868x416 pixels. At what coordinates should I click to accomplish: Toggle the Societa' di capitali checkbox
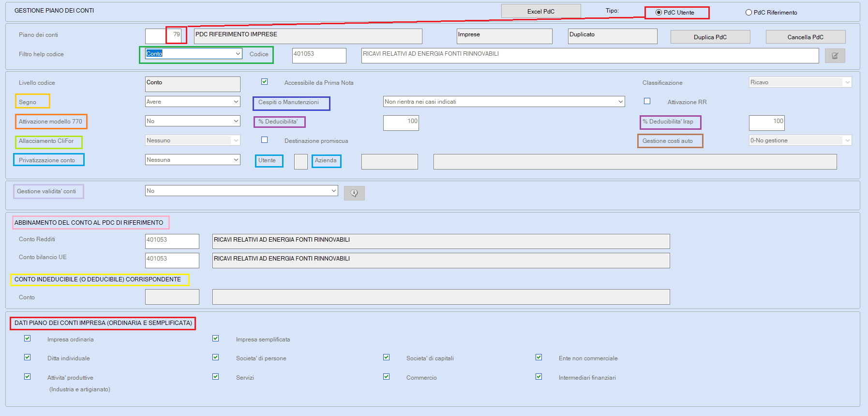(386, 357)
